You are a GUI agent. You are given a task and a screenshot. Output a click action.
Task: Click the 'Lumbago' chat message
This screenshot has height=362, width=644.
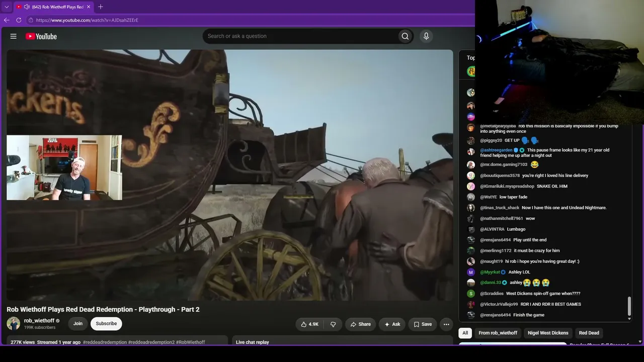[516, 229]
